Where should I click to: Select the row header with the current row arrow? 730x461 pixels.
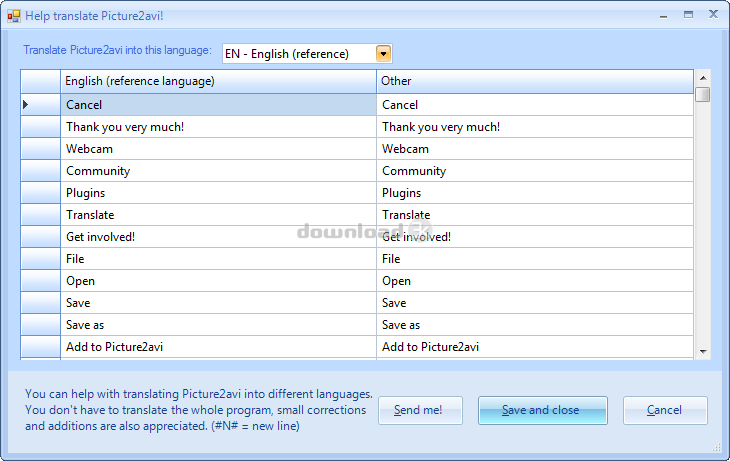pos(41,105)
